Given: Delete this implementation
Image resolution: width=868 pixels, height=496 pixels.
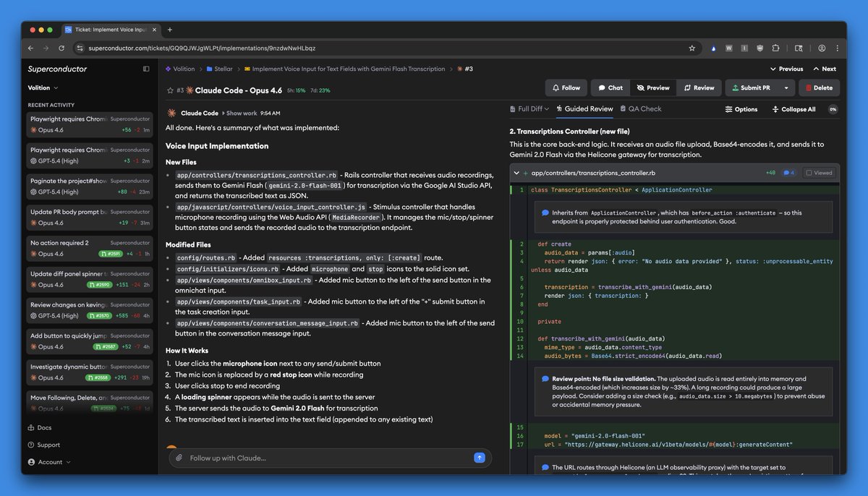Looking at the screenshot, I should [x=820, y=87].
